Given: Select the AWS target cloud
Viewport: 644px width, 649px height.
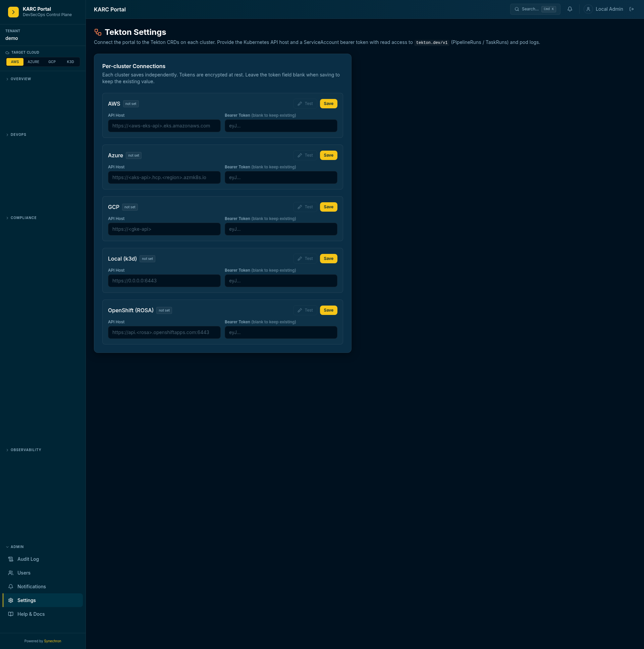Looking at the screenshot, I should coord(15,62).
